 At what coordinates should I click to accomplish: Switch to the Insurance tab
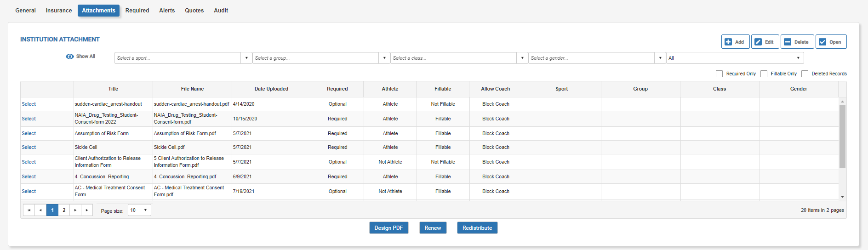pos(59,11)
